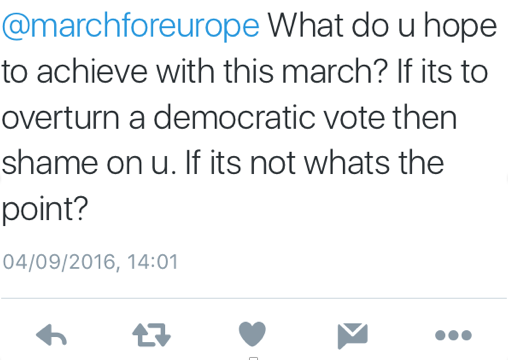Click "What do u hope" text beside mention
This screenshot has height=360, width=508.
[382, 27]
